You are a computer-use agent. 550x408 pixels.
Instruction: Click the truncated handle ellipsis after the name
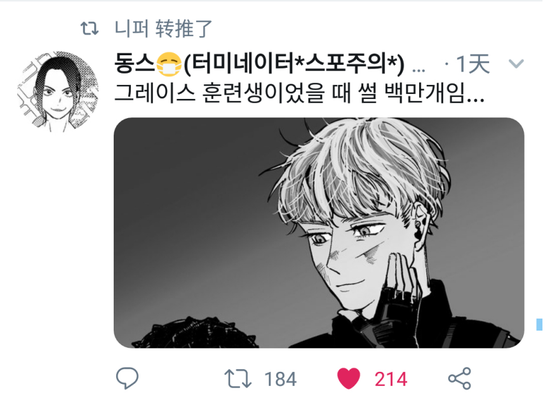click(419, 70)
